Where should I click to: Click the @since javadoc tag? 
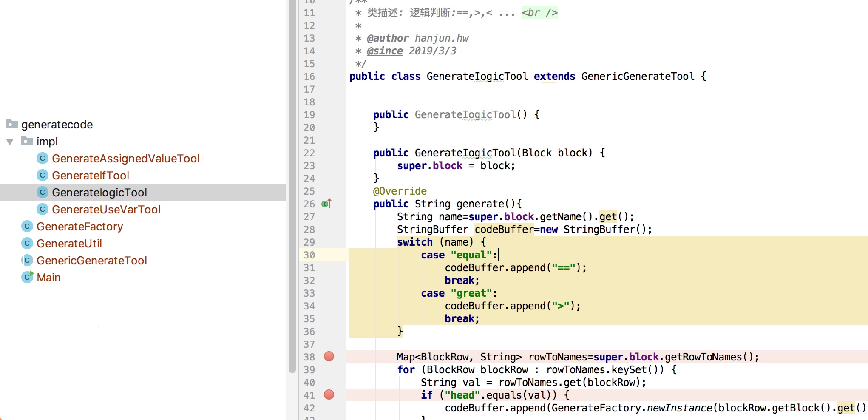point(385,51)
